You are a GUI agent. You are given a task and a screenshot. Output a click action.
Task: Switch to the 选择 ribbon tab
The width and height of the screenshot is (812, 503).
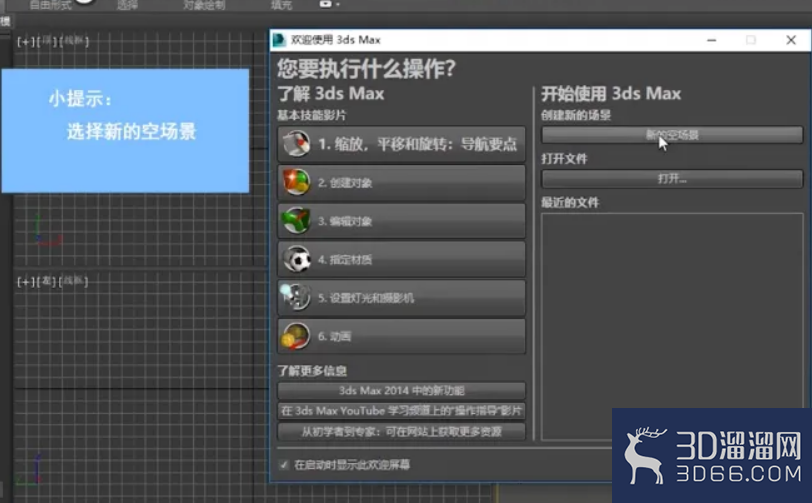pyautogui.click(x=127, y=5)
